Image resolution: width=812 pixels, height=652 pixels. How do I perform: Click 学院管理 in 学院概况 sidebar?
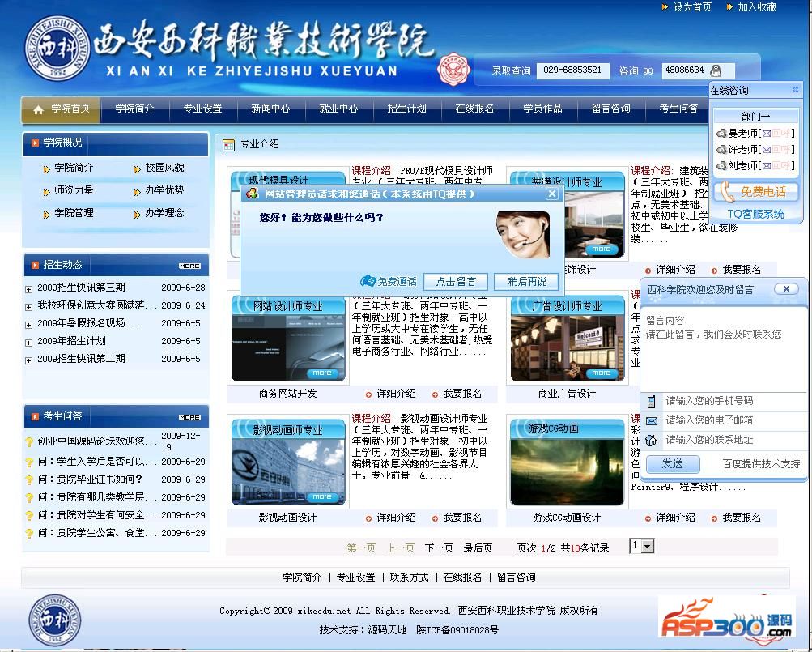[x=74, y=213]
